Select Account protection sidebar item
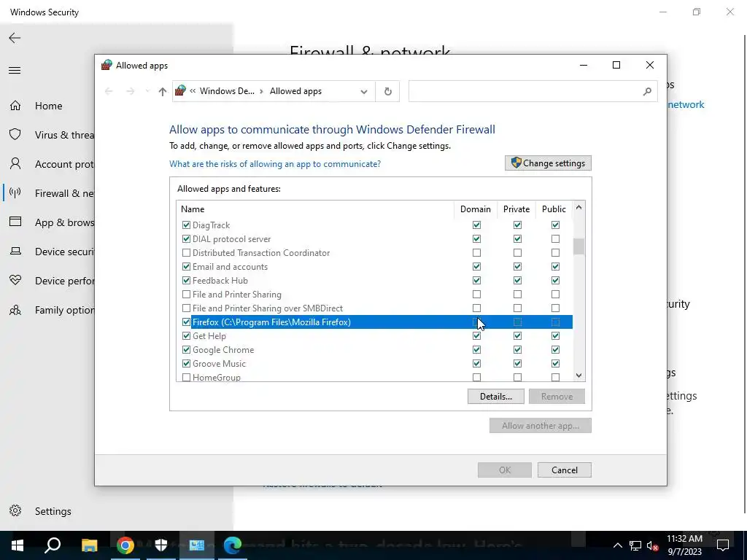Viewport: 747px width, 560px height. (64, 164)
